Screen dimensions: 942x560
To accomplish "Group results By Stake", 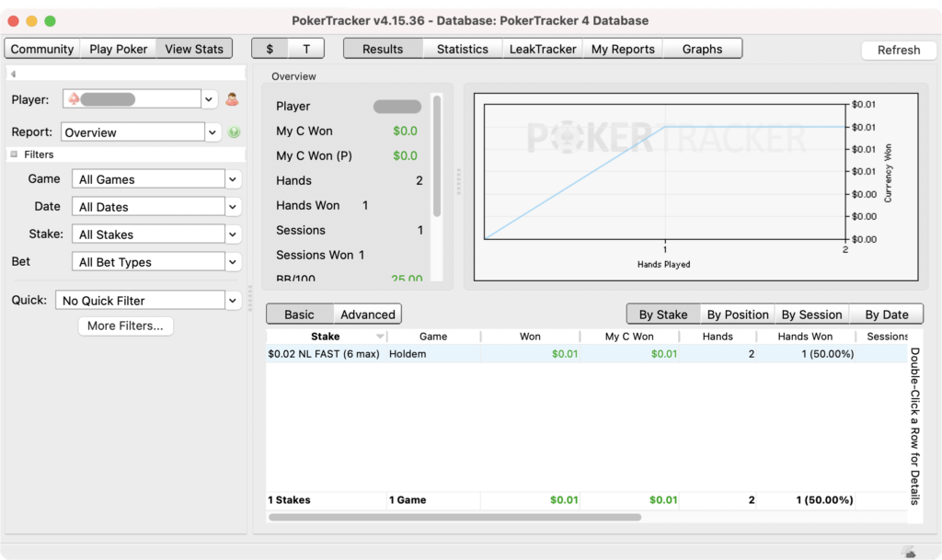I will (663, 314).
